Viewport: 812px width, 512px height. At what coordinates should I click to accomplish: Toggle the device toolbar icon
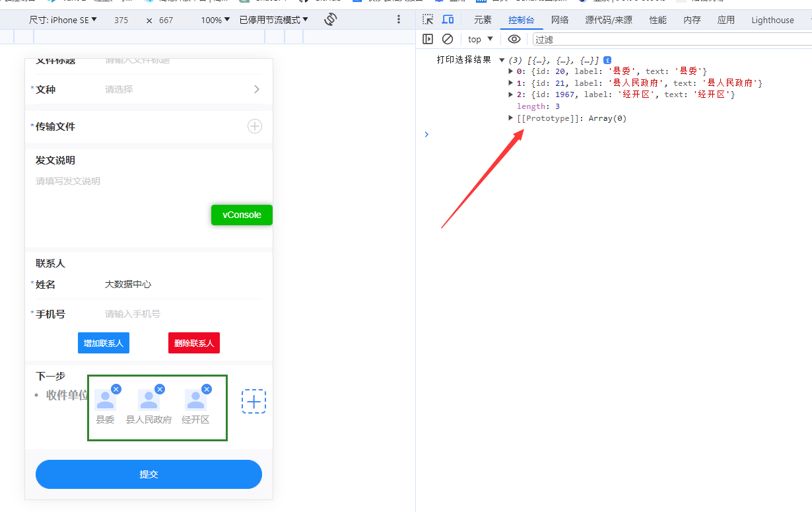pyautogui.click(x=448, y=20)
